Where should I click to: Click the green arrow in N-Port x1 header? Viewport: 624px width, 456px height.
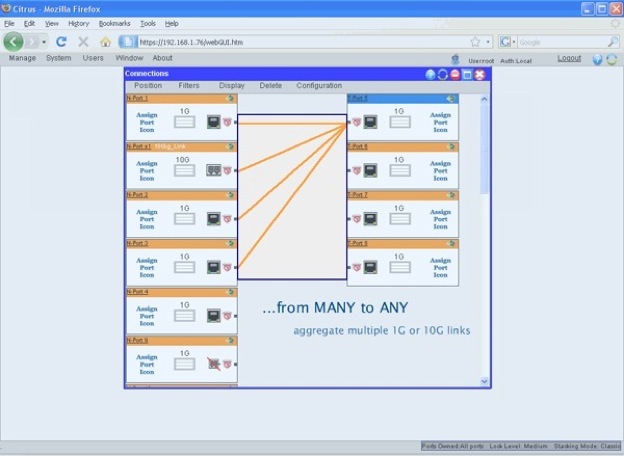[x=230, y=146]
